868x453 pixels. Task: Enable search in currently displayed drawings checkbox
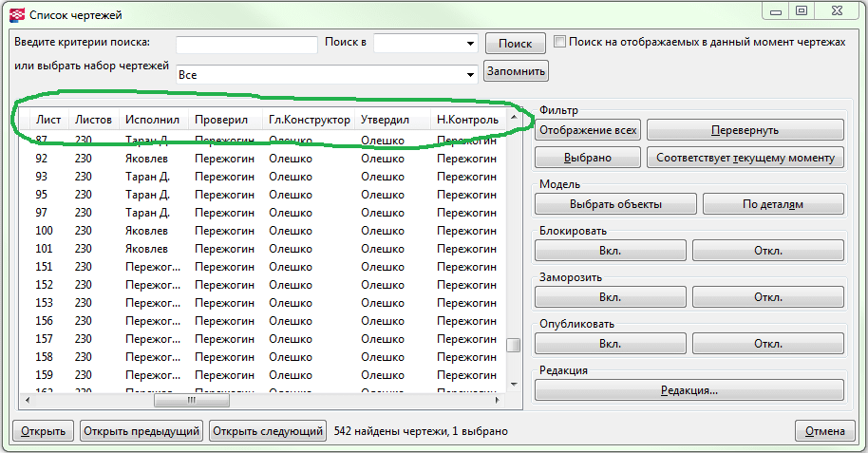point(559,42)
